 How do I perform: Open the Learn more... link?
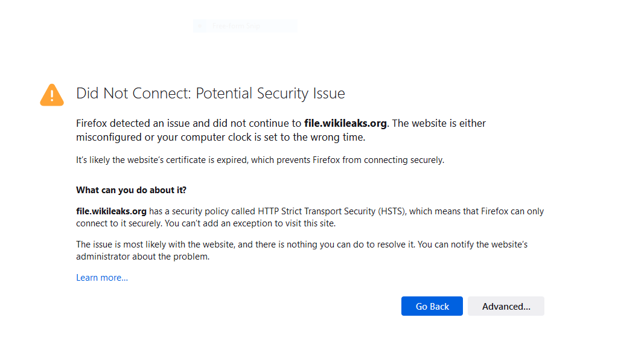point(102,278)
